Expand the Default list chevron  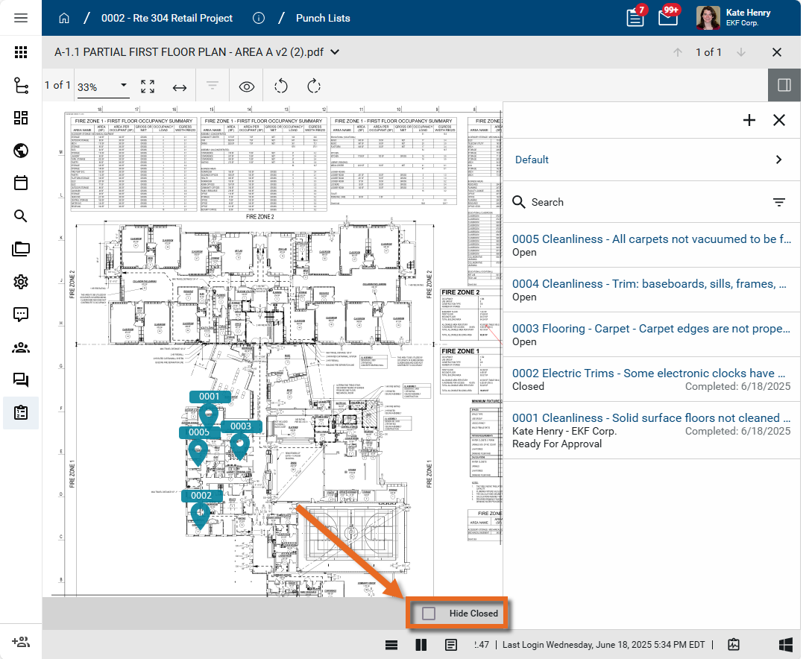coord(779,160)
